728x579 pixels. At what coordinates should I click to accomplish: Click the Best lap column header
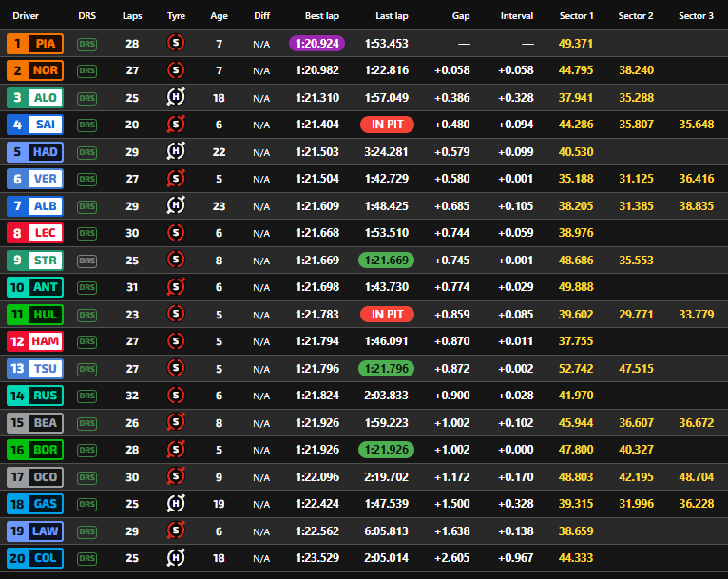click(x=321, y=16)
